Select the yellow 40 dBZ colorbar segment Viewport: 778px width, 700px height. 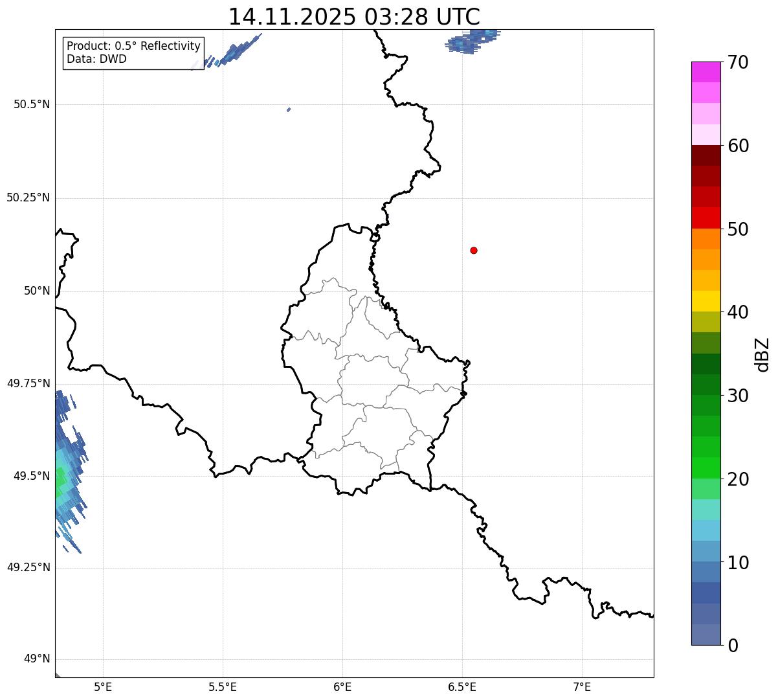pyautogui.click(x=706, y=301)
